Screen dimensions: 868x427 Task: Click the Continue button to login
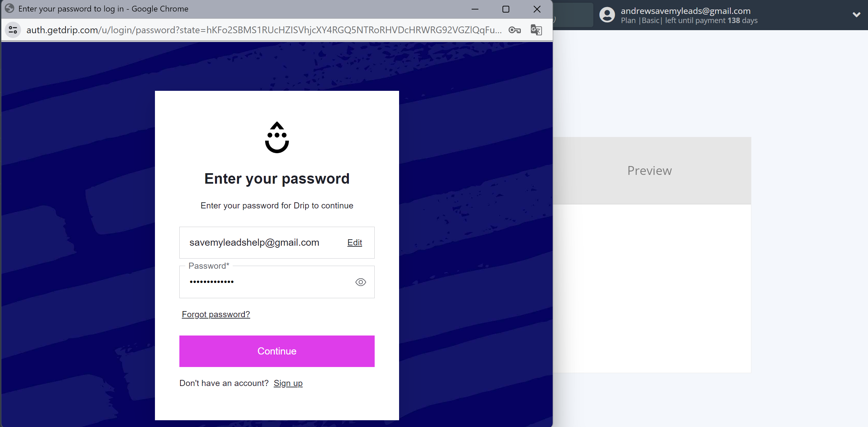pos(277,351)
